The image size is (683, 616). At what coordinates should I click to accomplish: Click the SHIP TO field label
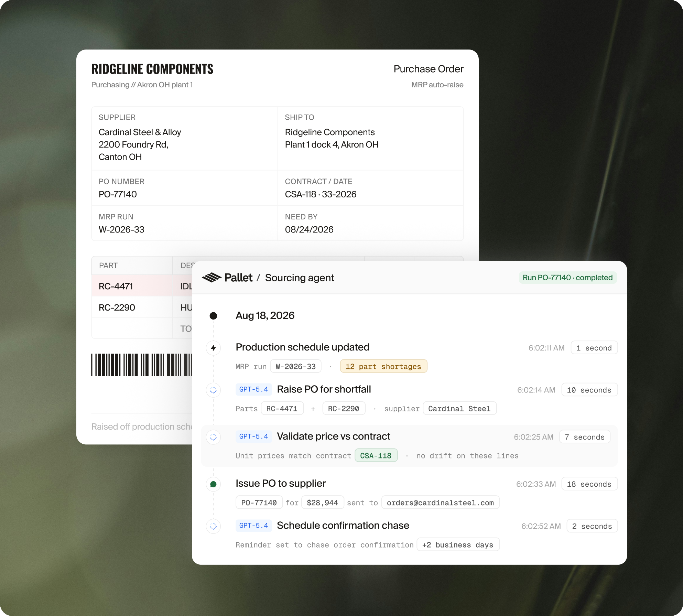[300, 117]
